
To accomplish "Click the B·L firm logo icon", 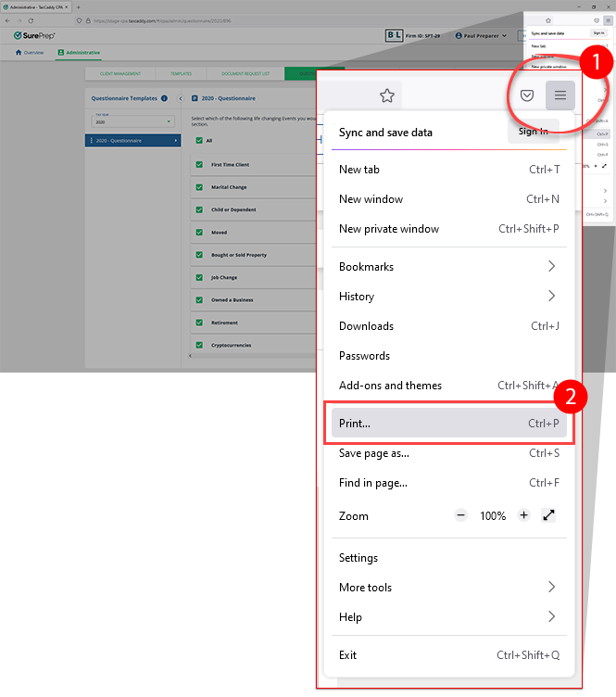I will pyautogui.click(x=394, y=35).
